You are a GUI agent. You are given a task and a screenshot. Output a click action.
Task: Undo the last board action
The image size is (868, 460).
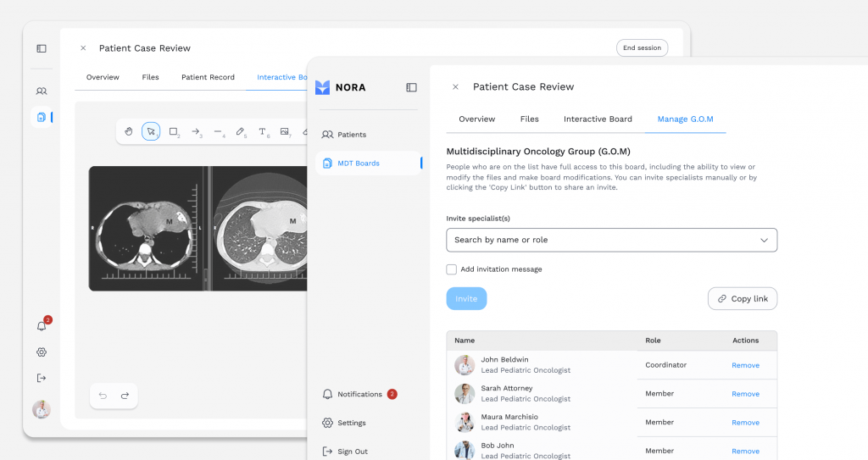[x=103, y=396]
